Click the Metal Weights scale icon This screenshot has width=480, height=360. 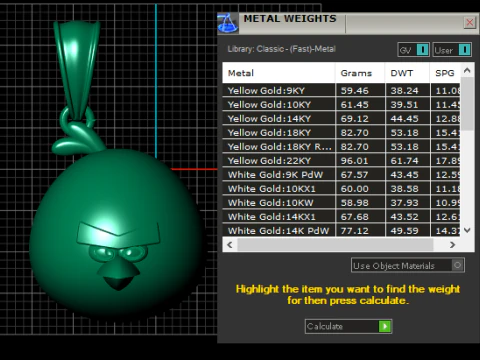[x=228, y=23]
